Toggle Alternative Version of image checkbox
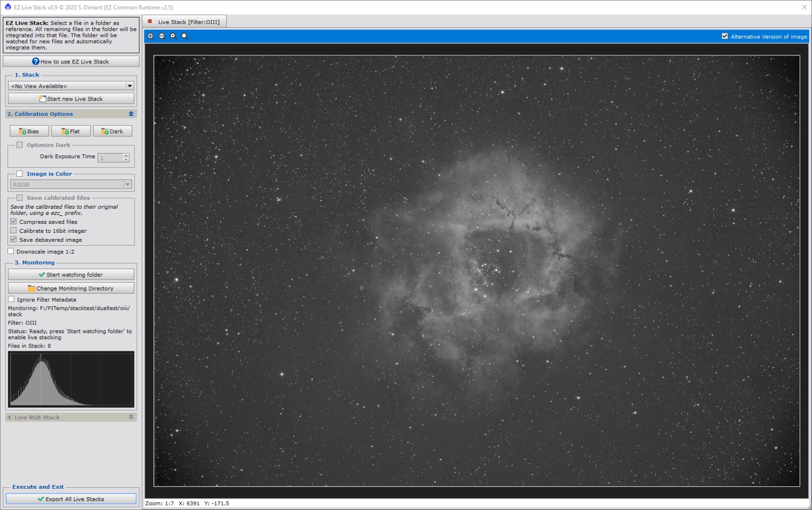This screenshot has width=812, height=510. (x=725, y=36)
